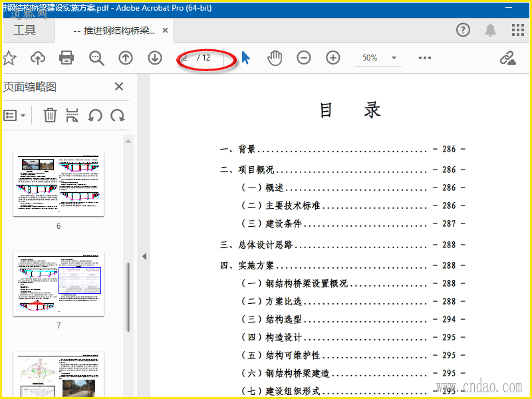532x399 pixels.
Task: Click the （一）概述 contents entry
Action: (353, 188)
